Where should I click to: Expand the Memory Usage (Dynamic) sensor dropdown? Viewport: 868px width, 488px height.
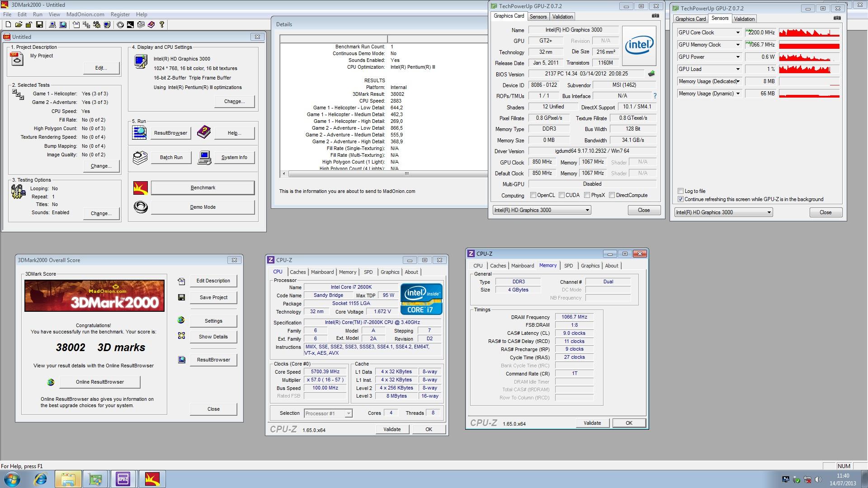(738, 94)
